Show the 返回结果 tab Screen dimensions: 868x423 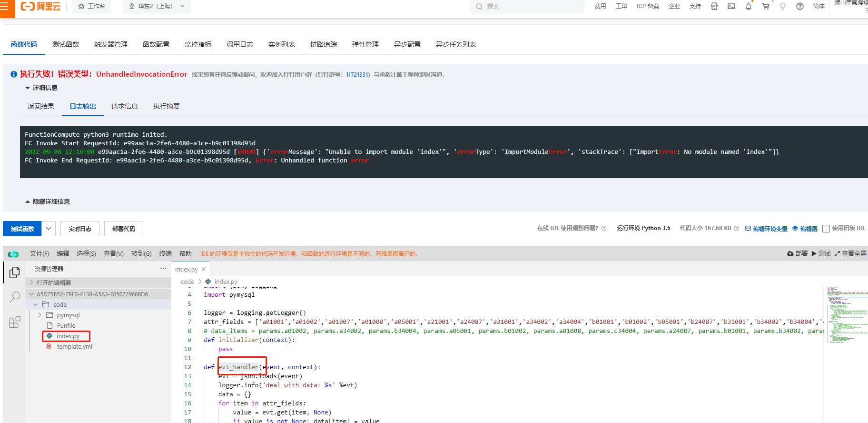(41, 106)
